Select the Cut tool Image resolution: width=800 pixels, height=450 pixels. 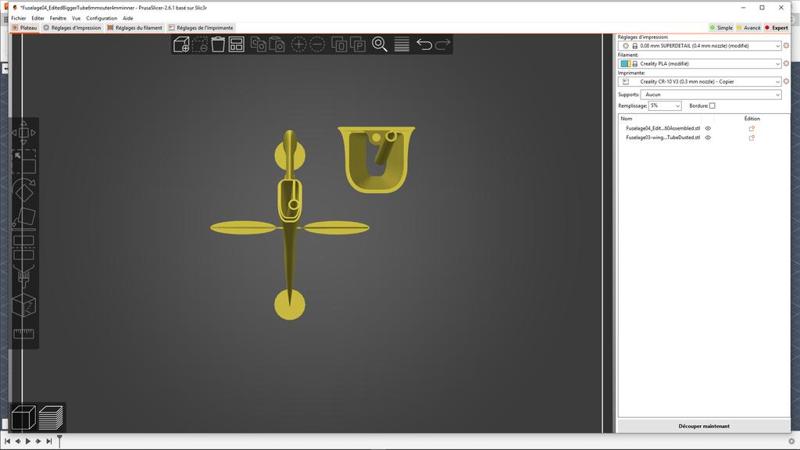click(23, 247)
